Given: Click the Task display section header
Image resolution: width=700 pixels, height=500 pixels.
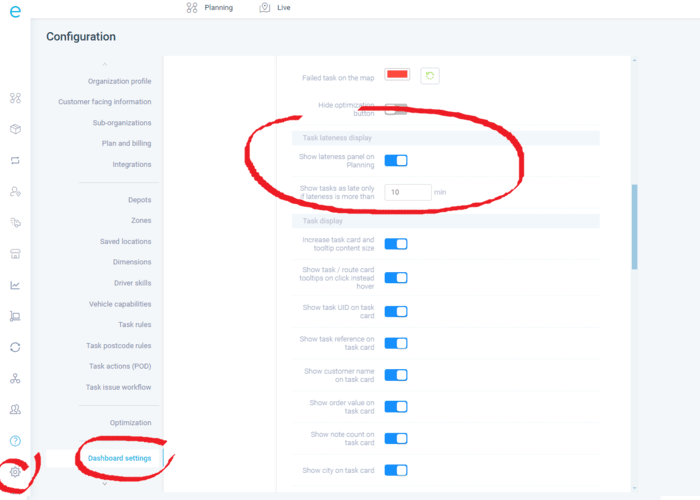Looking at the screenshot, I should point(446,221).
